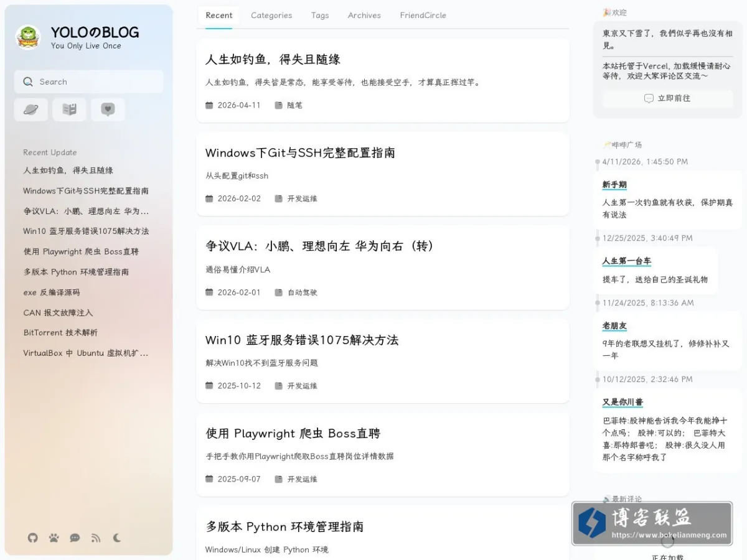Open sidebar link Windows下Git与SSH完整配置指南
The image size is (747, 560).
pyautogui.click(x=86, y=191)
